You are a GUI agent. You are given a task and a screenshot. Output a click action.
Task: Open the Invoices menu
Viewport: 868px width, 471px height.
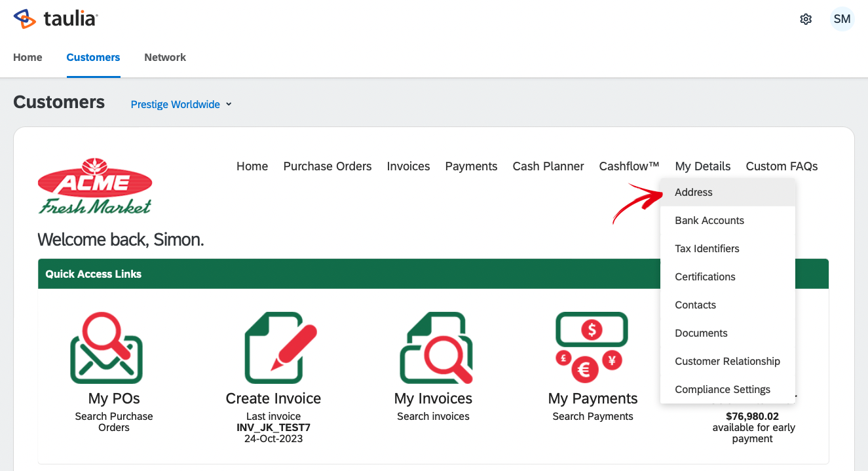pyautogui.click(x=408, y=166)
